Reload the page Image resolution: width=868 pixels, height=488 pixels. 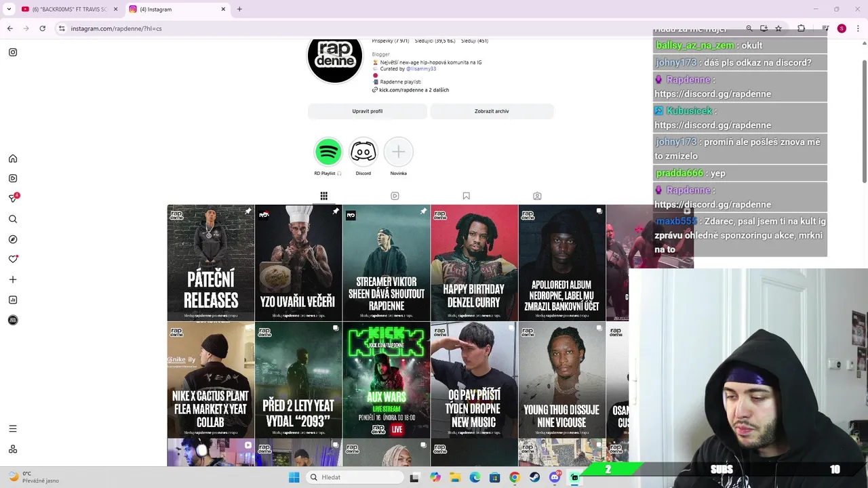(x=43, y=28)
